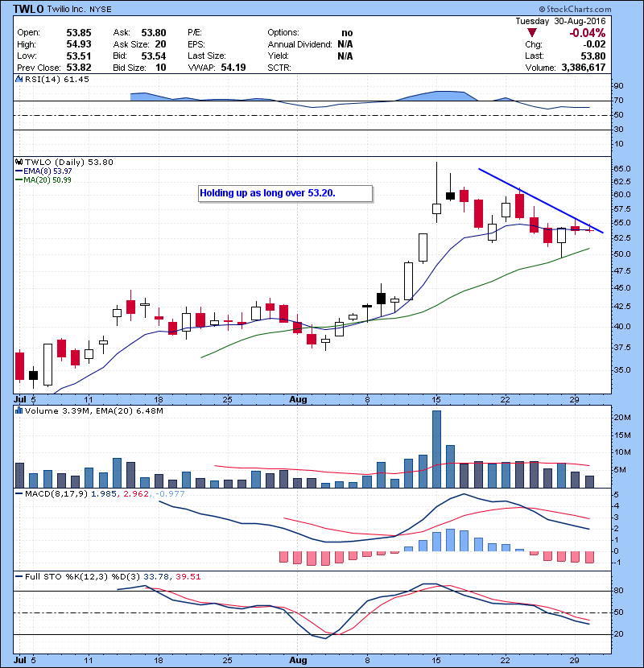Click the SCTR label
Screen dimensions: 644x668
279,68
